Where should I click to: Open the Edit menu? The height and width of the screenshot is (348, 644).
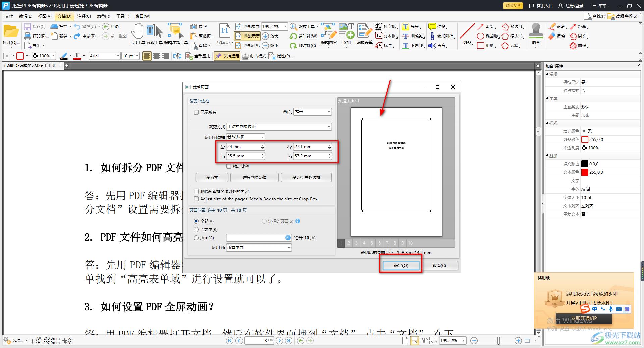point(25,16)
